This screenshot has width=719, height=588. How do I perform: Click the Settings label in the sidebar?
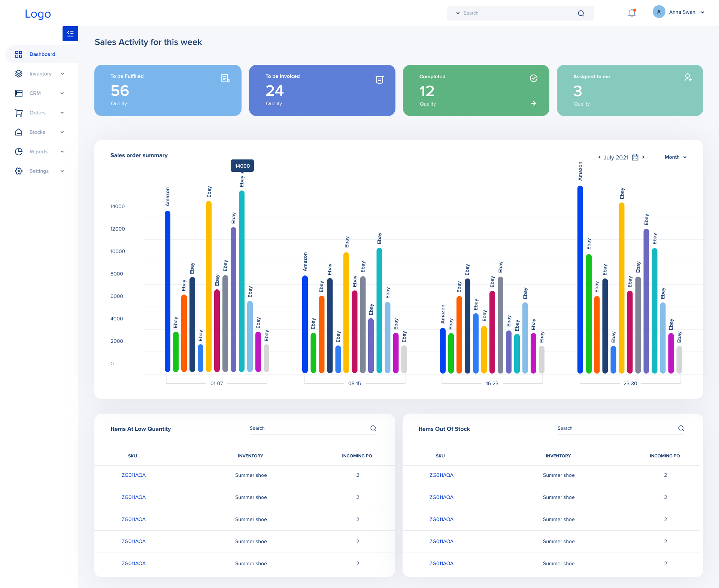(39, 171)
